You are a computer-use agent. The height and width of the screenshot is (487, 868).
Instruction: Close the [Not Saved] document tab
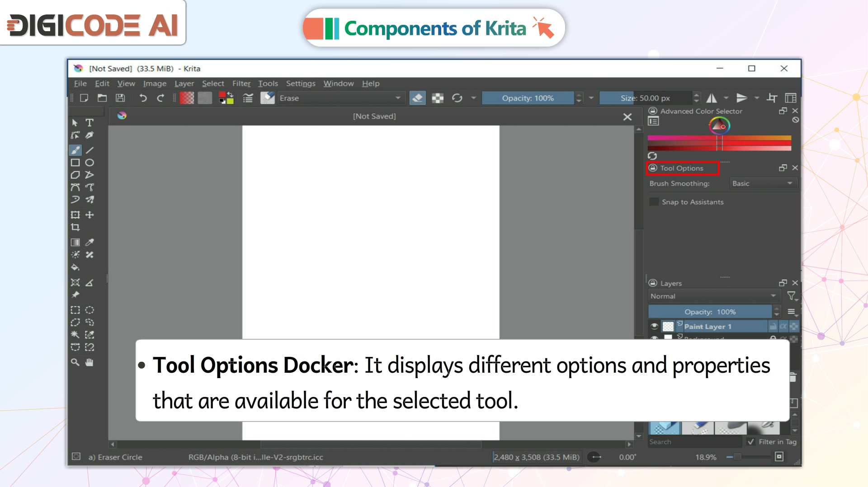pyautogui.click(x=627, y=117)
